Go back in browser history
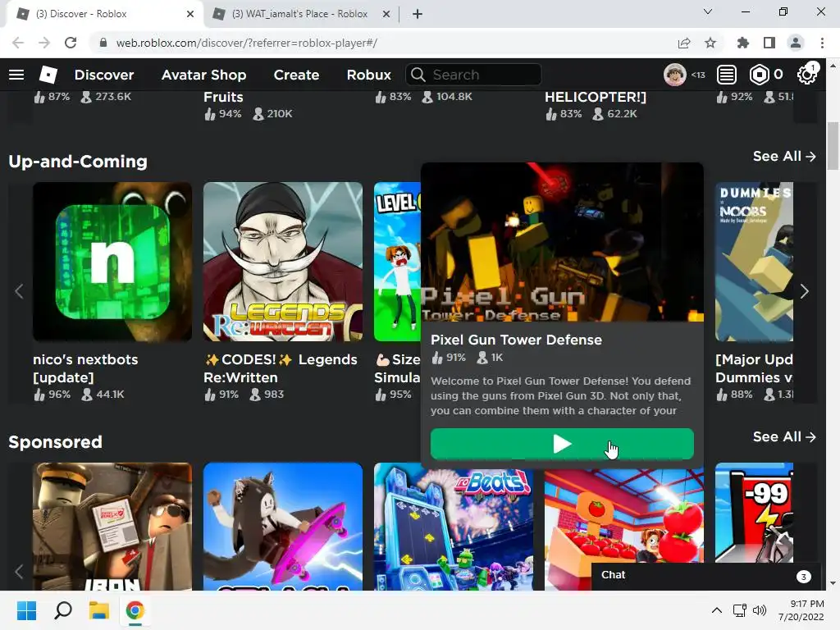Image resolution: width=840 pixels, height=630 pixels. point(18,43)
